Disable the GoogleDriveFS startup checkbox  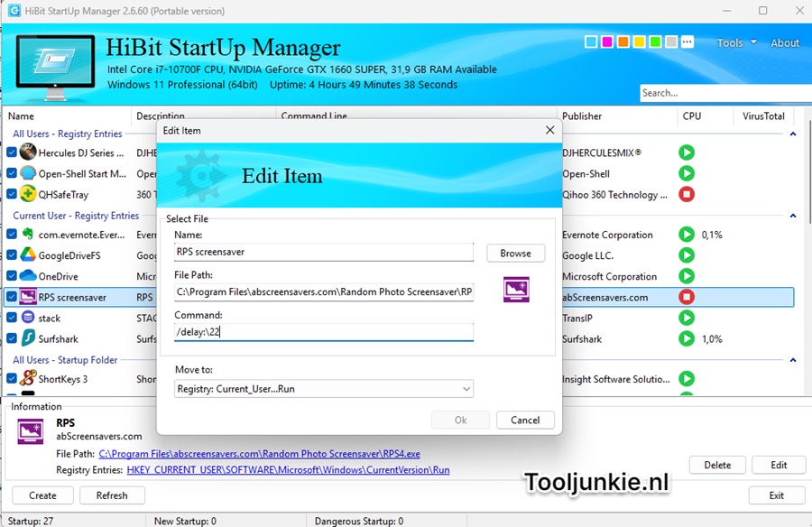tap(12, 255)
